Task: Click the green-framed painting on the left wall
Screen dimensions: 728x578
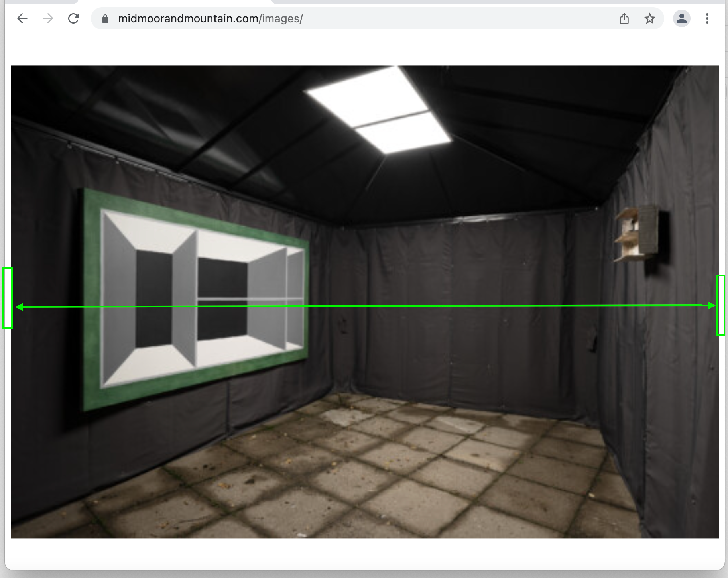Action: [x=195, y=299]
